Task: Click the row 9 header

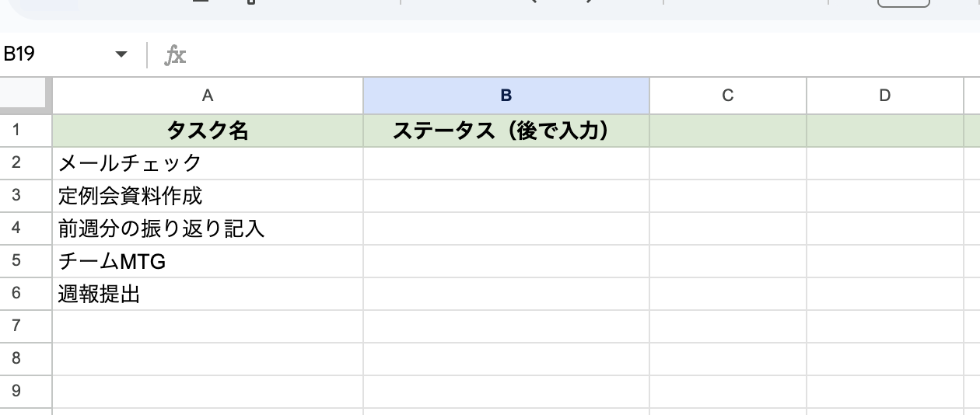Action: tap(17, 391)
